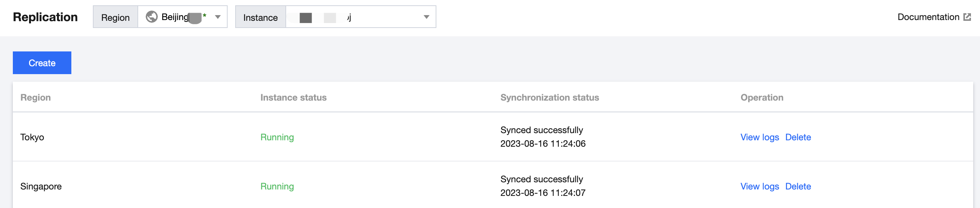Viewport: 980px width, 208px height.
Task: Delete the Singapore replication instance
Action: pyautogui.click(x=798, y=186)
